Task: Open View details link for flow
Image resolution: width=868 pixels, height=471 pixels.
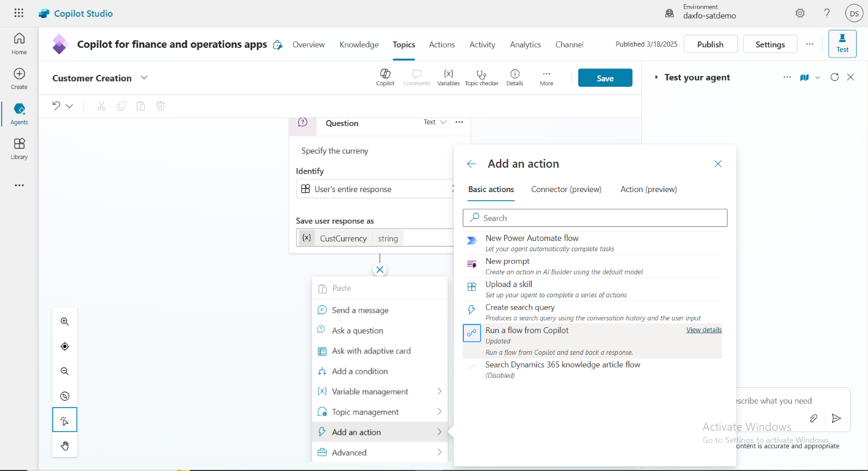Action: 704,330
